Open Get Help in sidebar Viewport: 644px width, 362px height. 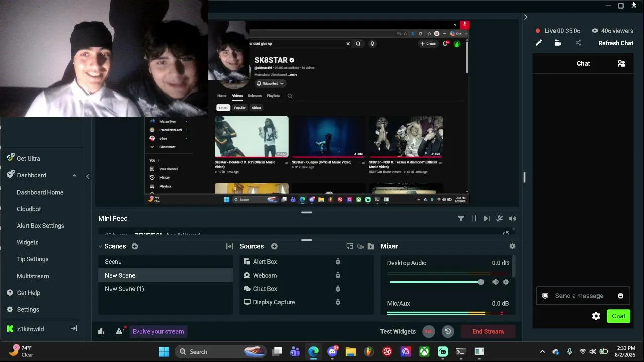pos(28,293)
